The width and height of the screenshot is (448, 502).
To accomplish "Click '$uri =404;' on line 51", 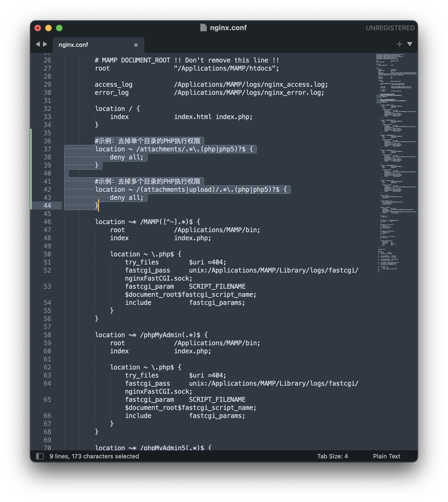I will click(x=208, y=262).
